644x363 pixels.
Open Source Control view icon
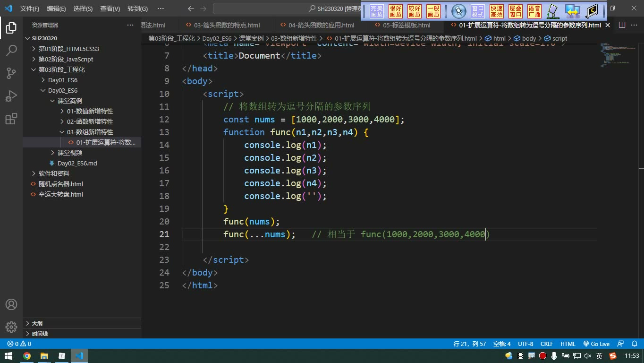click(11, 73)
